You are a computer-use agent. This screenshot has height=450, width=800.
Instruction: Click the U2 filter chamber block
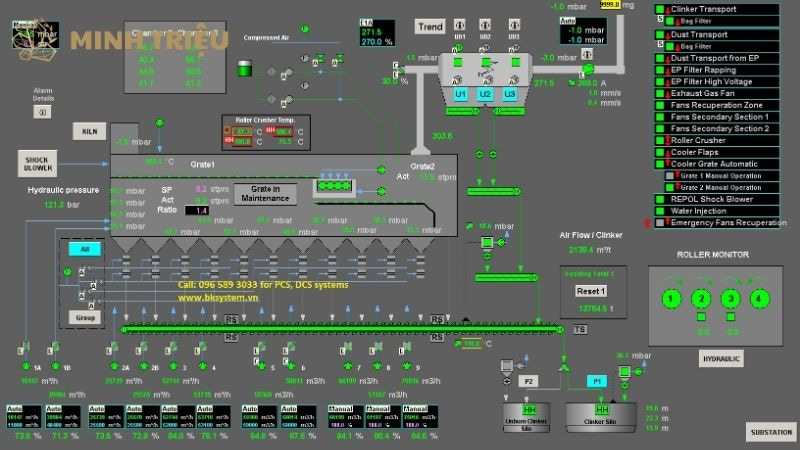pyautogui.click(x=485, y=94)
